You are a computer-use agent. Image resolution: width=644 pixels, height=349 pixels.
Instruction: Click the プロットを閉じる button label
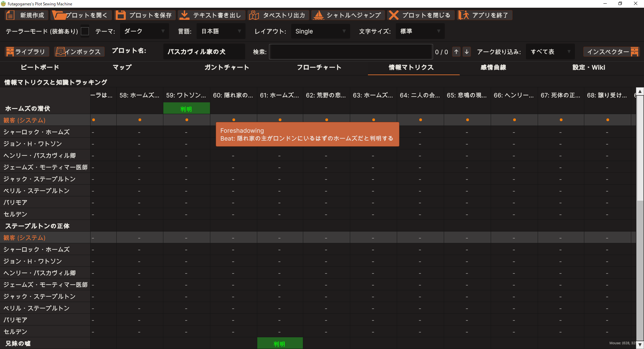point(426,15)
